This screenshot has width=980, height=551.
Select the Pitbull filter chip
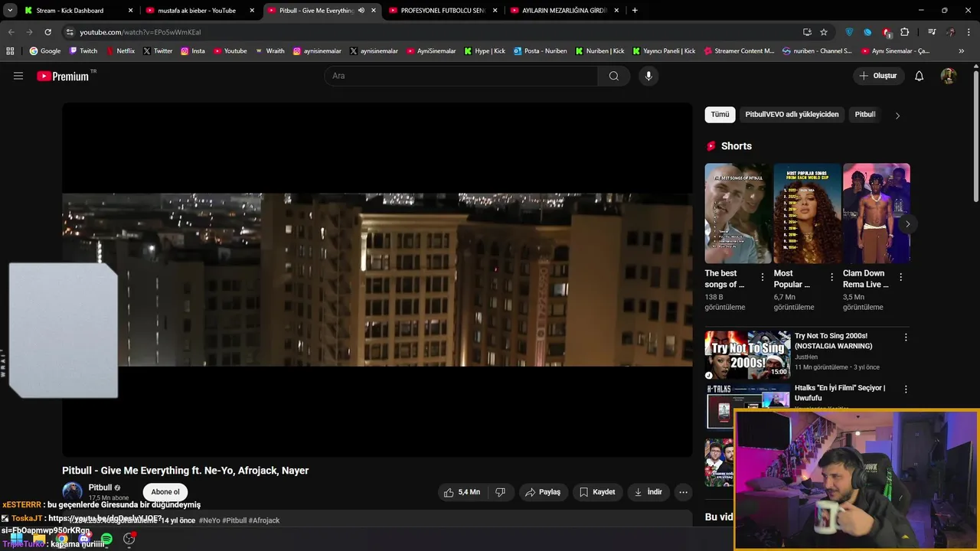865,115
